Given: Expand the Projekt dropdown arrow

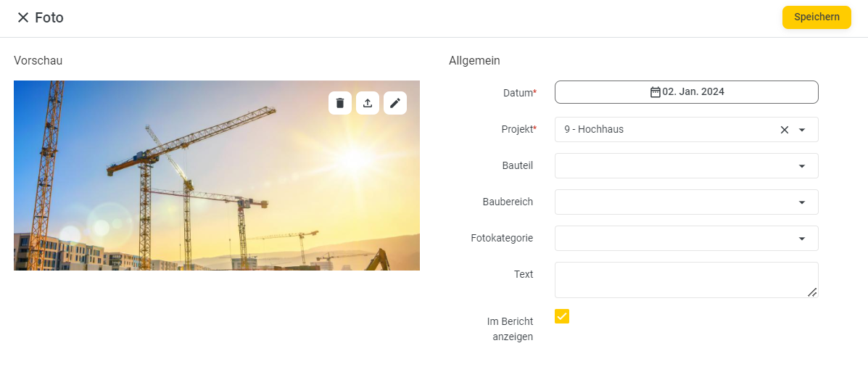Looking at the screenshot, I should pyautogui.click(x=802, y=130).
